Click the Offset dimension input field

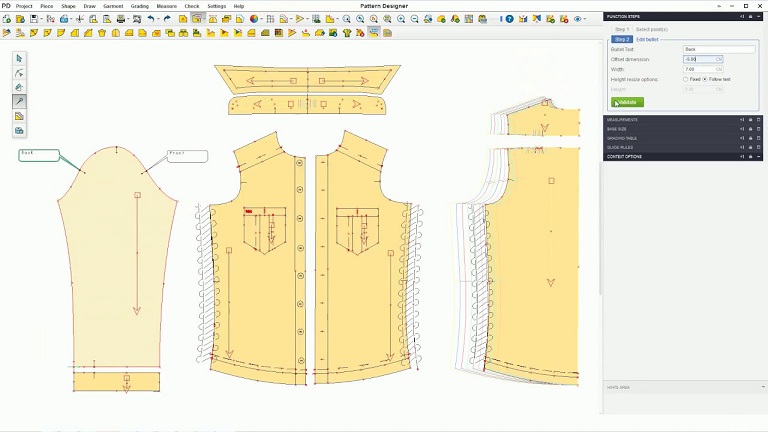699,59
